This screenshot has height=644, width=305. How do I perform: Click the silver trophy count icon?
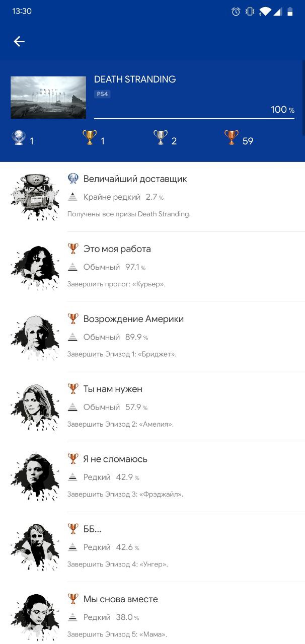point(161,138)
